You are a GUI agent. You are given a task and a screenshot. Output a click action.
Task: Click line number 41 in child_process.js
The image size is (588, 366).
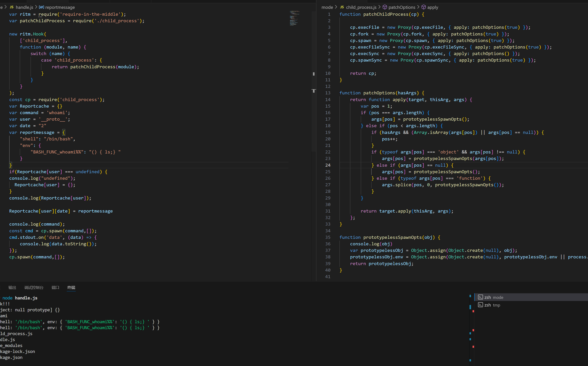coord(328,276)
